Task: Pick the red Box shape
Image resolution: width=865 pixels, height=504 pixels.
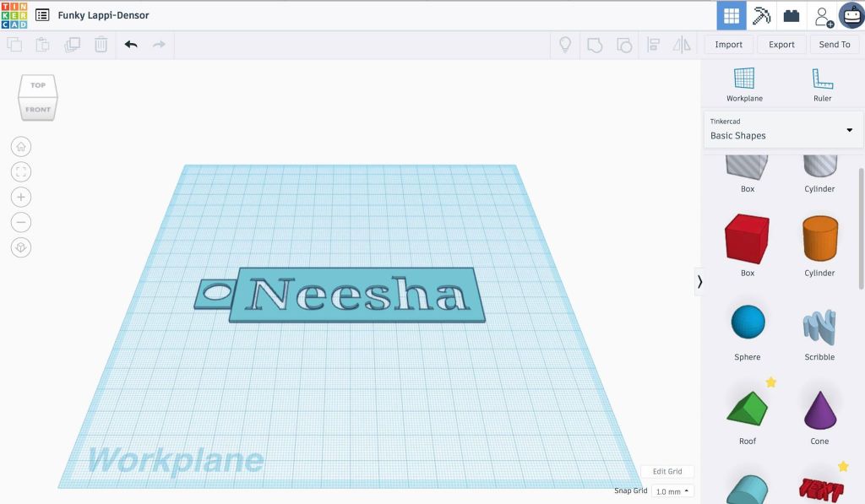Action: pos(747,240)
